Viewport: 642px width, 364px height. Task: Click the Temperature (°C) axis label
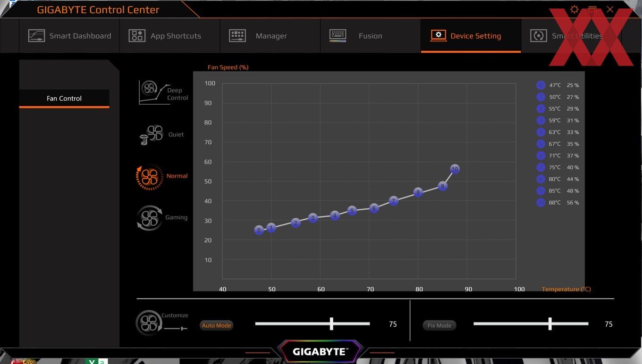click(566, 289)
